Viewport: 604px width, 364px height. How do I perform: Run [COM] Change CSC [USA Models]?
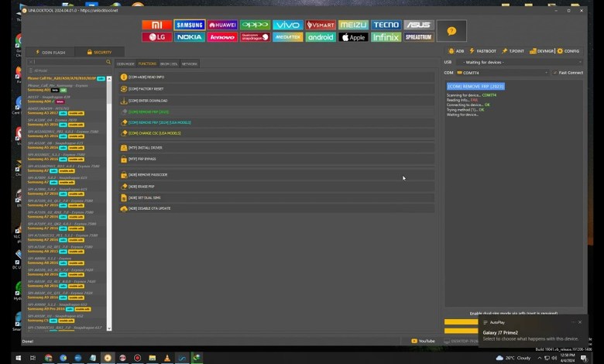276,133
